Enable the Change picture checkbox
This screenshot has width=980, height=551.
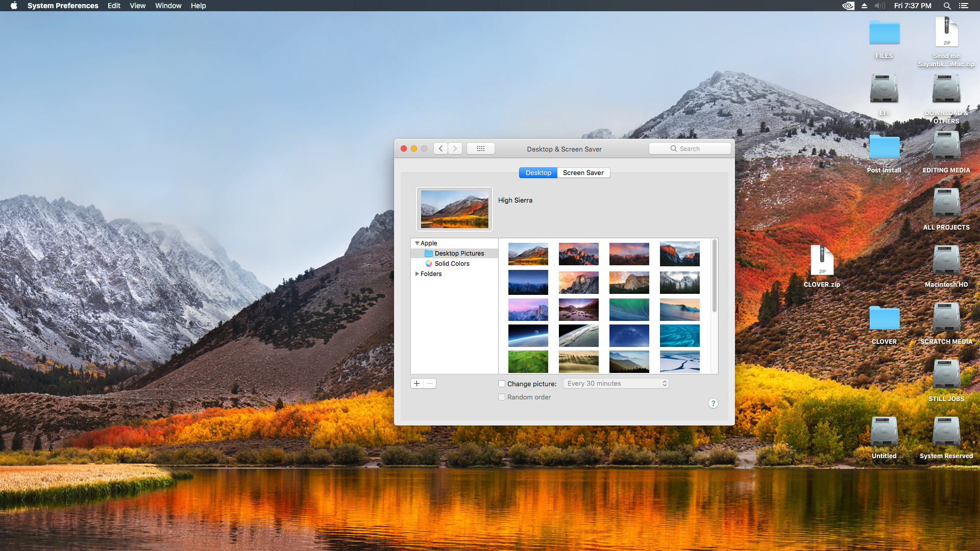[x=502, y=384]
